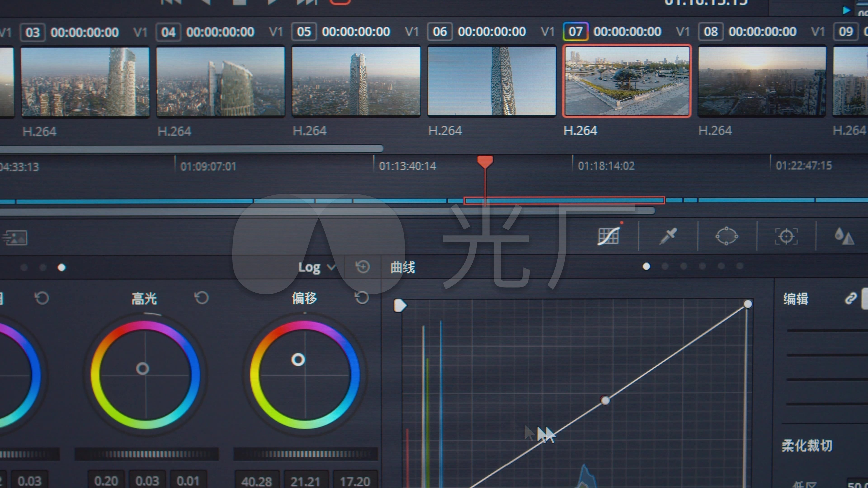
Task: Click the 编辑 label
Action: click(x=796, y=299)
